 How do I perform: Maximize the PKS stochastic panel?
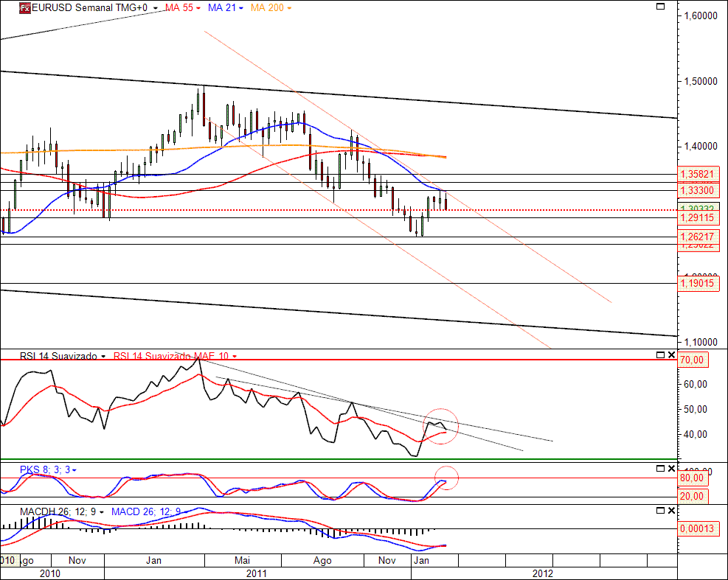point(660,469)
